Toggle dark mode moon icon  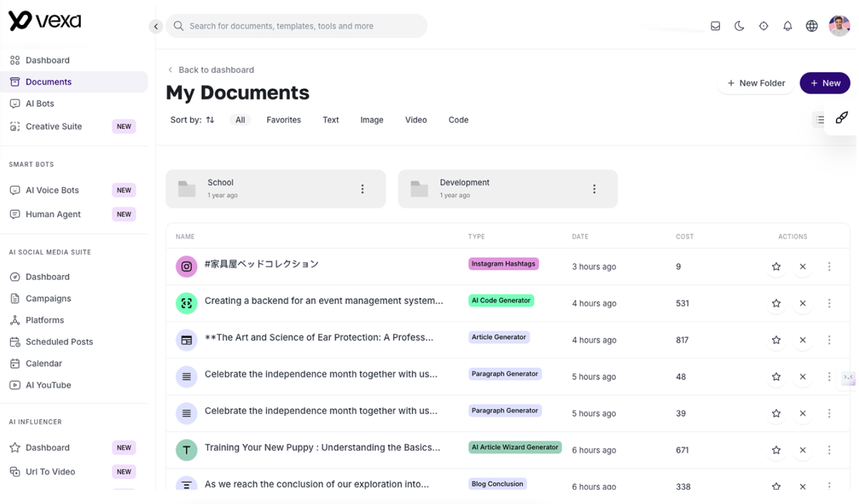[739, 26]
